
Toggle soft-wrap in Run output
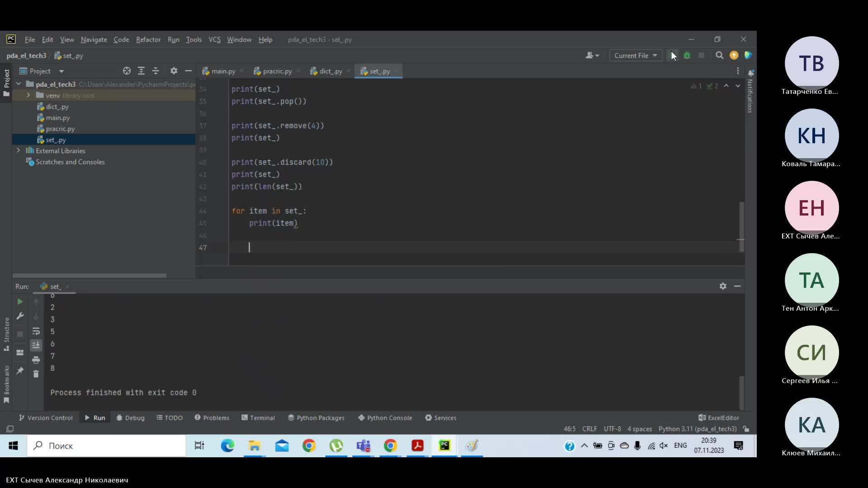coord(36,331)
